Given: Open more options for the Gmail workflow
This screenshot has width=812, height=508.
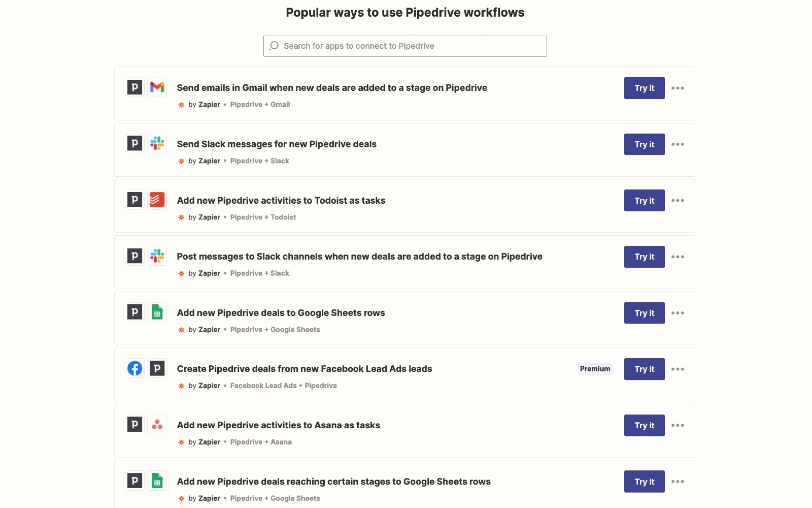Looking at the screenshot, I should coord(678,88).
